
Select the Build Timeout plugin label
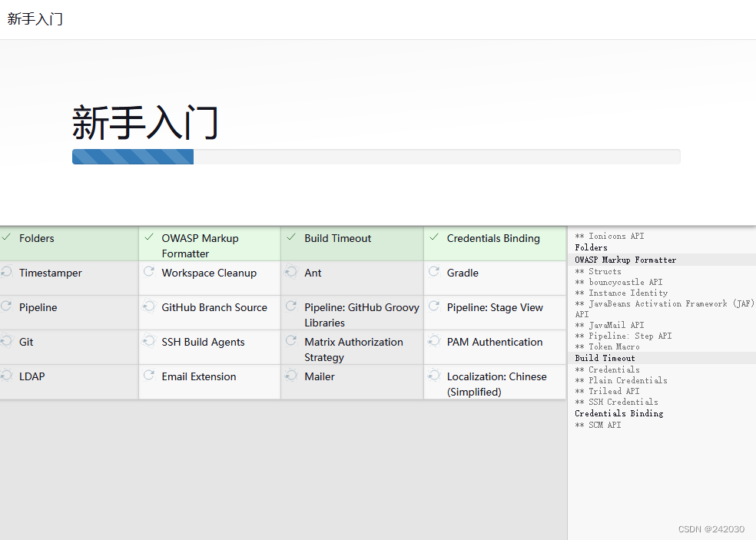tap(337, 238)
